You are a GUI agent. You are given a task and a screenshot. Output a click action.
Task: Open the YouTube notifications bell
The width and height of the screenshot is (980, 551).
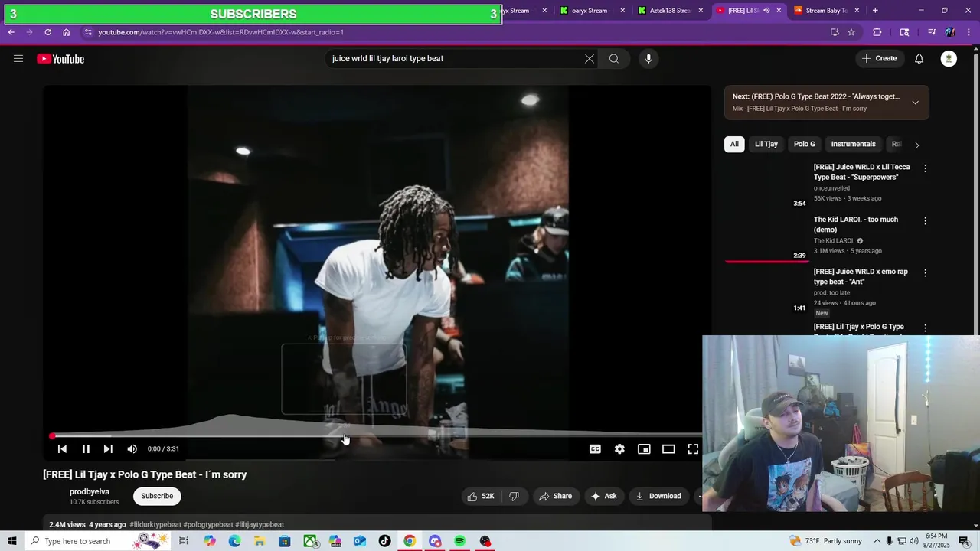pos(920,59)
